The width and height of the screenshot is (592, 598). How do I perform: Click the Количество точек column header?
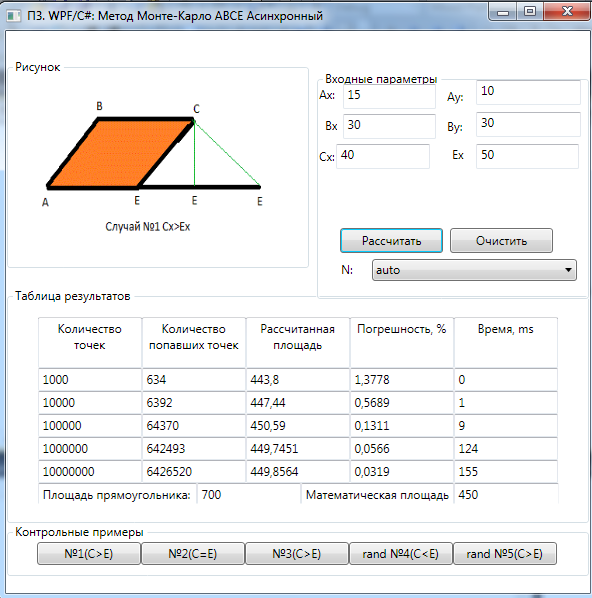coord(90,342)
